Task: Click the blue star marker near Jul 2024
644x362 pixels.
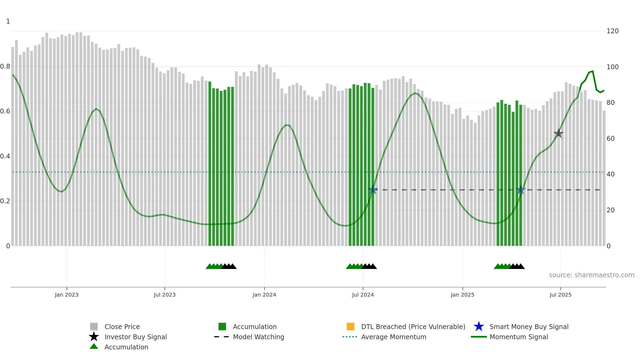Action: click(373, 190)
